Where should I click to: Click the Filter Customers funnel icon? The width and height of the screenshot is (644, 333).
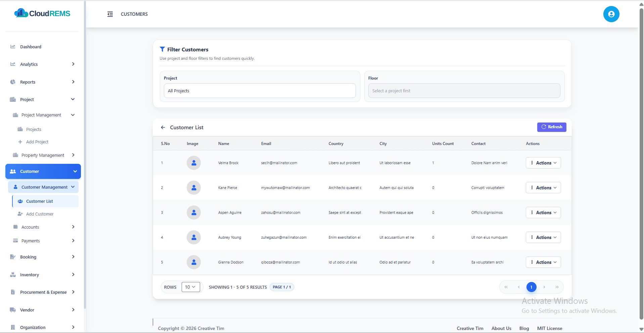click(x=162, y=49)
